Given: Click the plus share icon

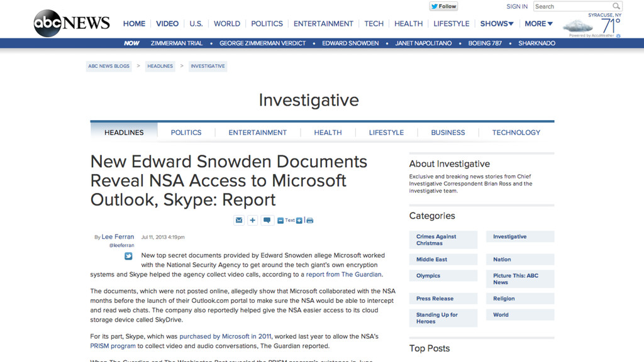Looking at the screenshot, I should coord(253,221).
